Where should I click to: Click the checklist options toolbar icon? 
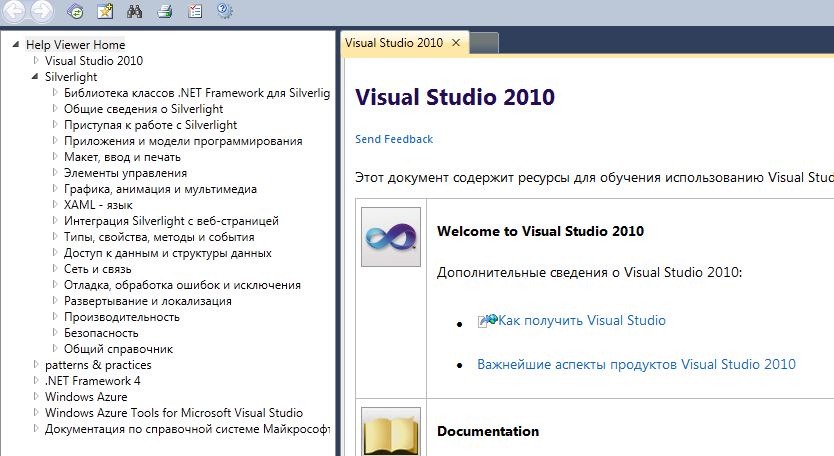pos(195,12)
